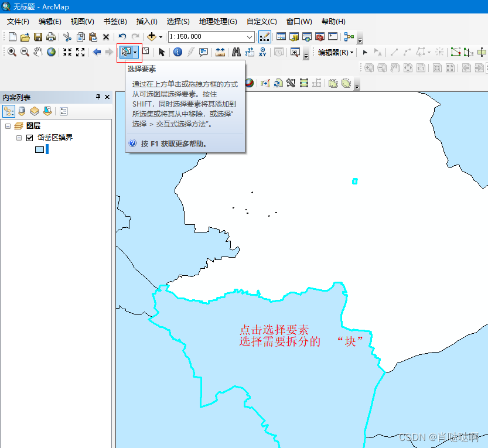This screenshot has width=488, height=448.
Task: Undo the last action
Action: pyautogui.click(x=122, y=37)
